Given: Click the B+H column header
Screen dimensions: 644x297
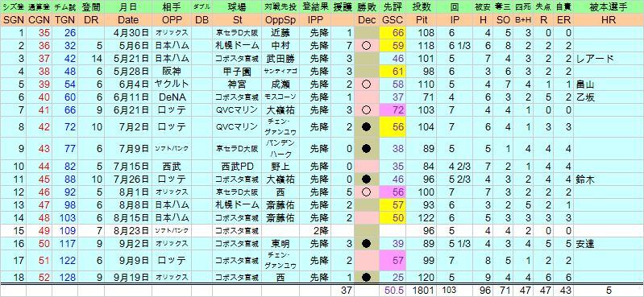Looking at the screenshot, I should coord(522,20).
